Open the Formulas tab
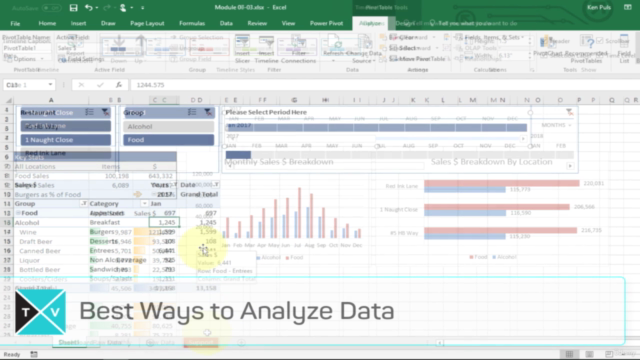Viewport: 640px width, 360px height. (192, 23)
